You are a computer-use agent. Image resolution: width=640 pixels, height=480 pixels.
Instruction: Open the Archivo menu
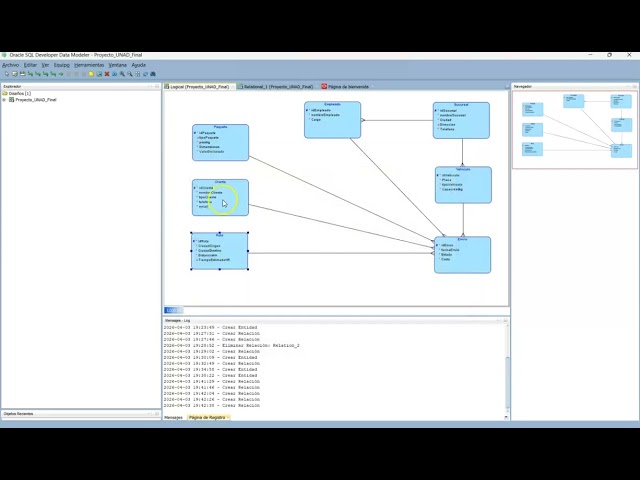pos(11,65)
